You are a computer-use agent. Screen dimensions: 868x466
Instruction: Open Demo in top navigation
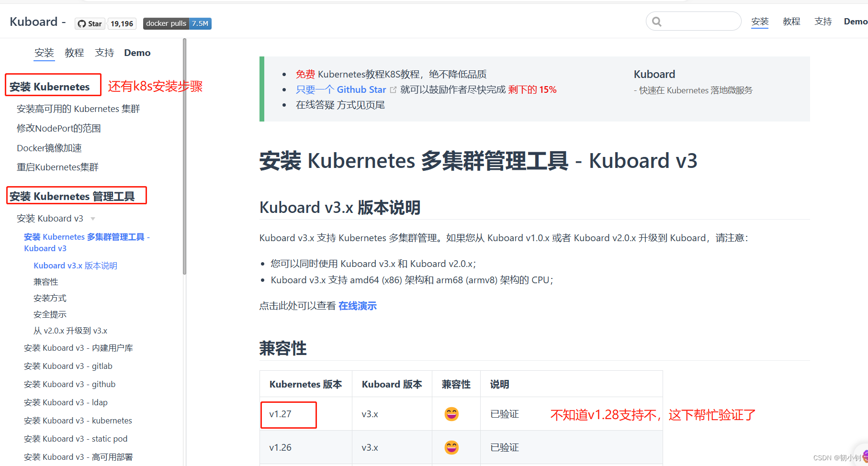[x=856, y=22]
